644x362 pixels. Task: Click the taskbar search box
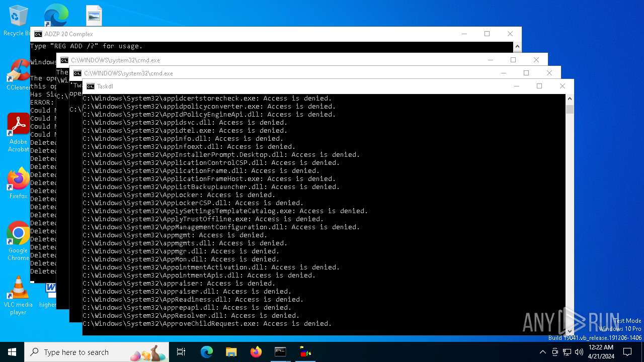(96, 352)
